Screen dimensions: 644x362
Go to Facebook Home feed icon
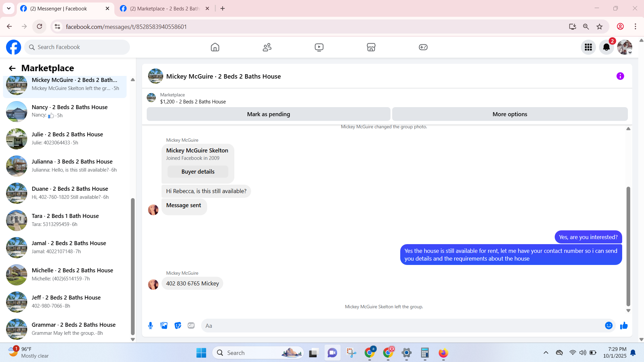215,47
